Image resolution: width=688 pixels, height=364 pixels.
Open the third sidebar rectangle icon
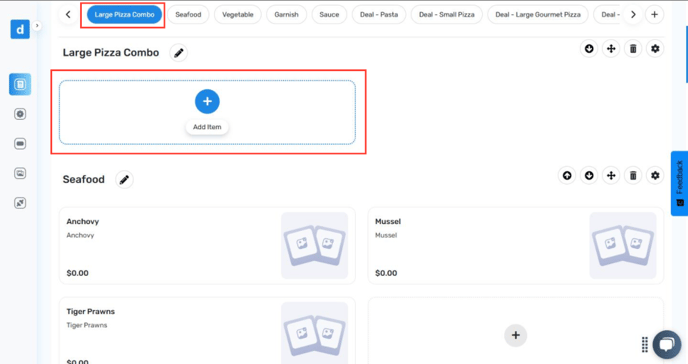pos(20,144)
